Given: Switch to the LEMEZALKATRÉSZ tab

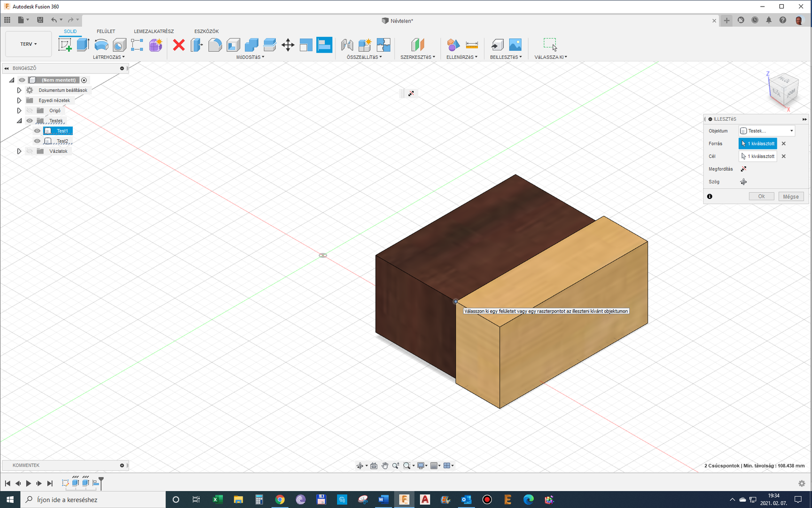Looking at the screenshot, I should pyautogui.click(x=154, y=32).
